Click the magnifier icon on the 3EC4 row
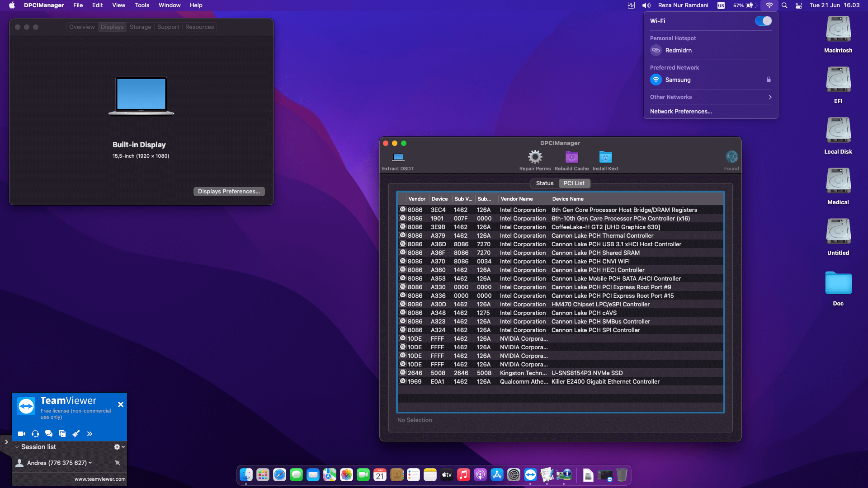The width and height of the screenshot is (868, 488). pyautogui.click(x=402, y=210)
